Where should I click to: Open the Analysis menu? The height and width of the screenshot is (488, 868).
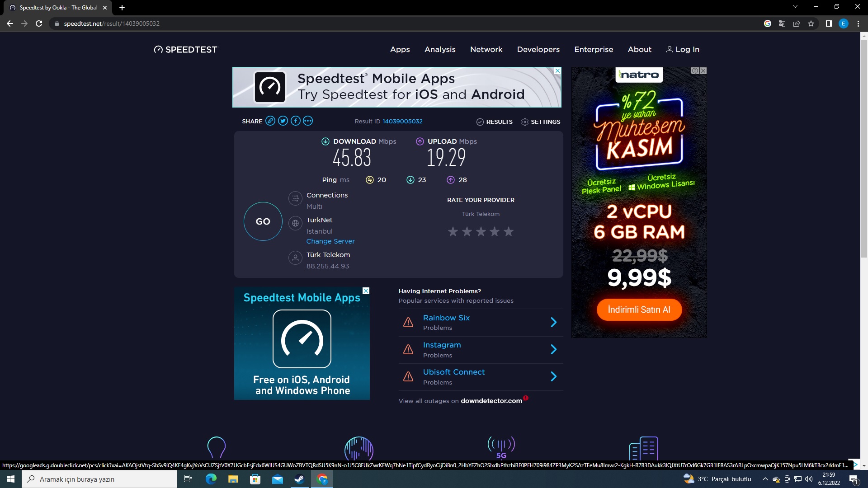(x=440, y=49)
